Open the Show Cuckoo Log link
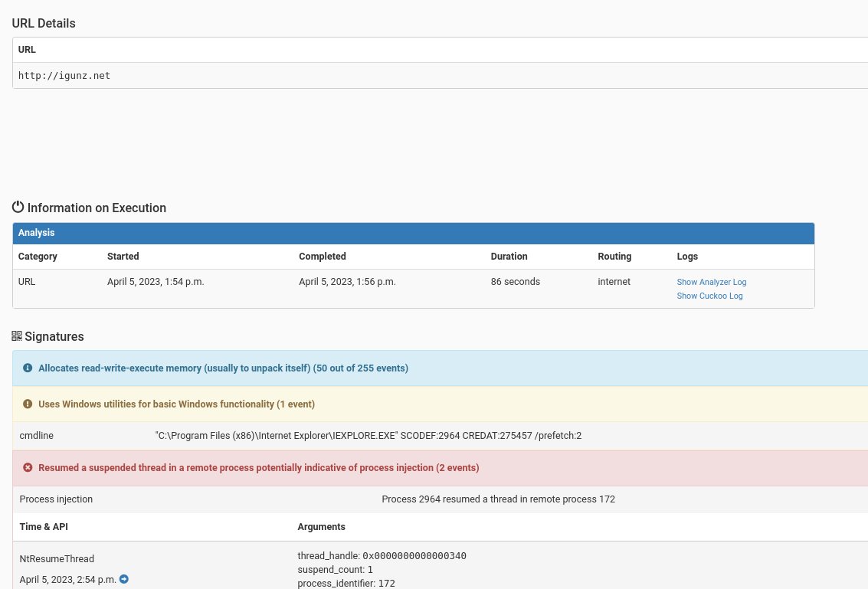The image size is (868, 589). point(709,296)
